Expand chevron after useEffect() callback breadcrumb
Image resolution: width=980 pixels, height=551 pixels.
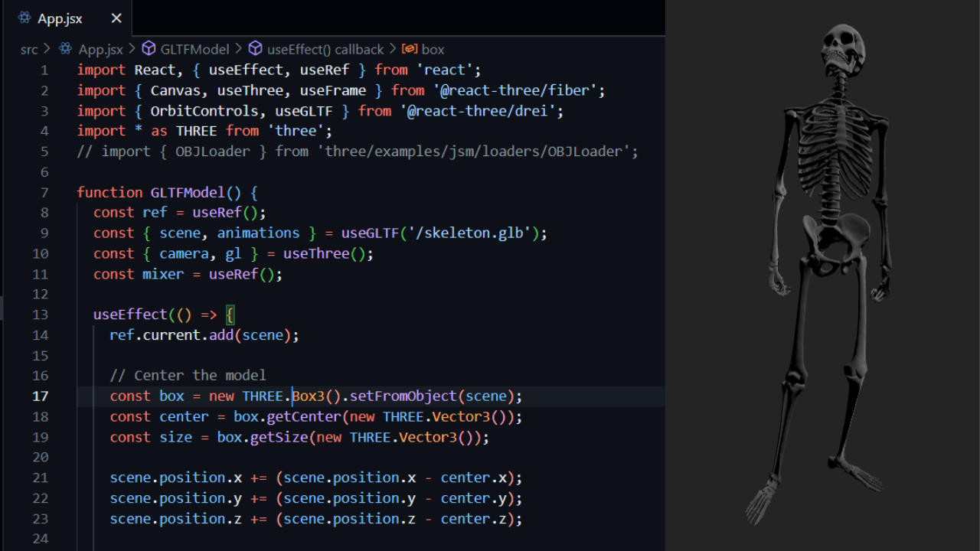tap(393, 49)
